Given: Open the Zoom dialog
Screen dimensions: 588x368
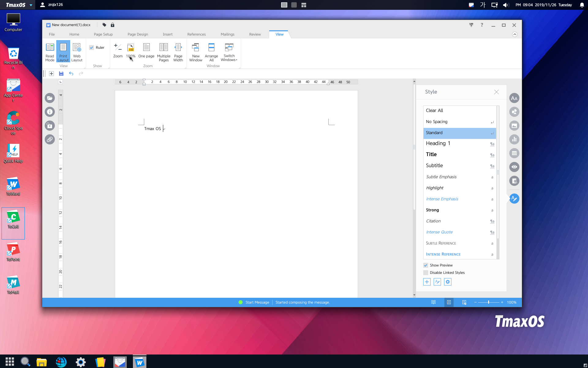Looking at the screenshot, I should (x=118, y=51).
